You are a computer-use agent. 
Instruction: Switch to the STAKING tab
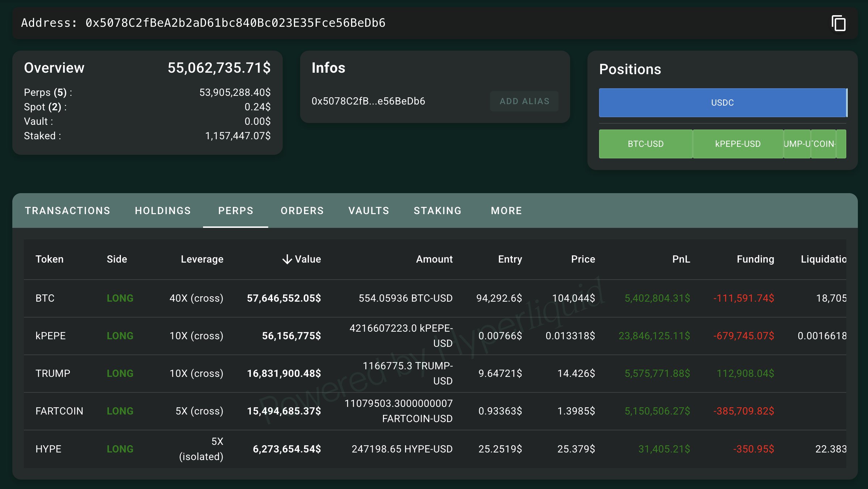(438, 211)
